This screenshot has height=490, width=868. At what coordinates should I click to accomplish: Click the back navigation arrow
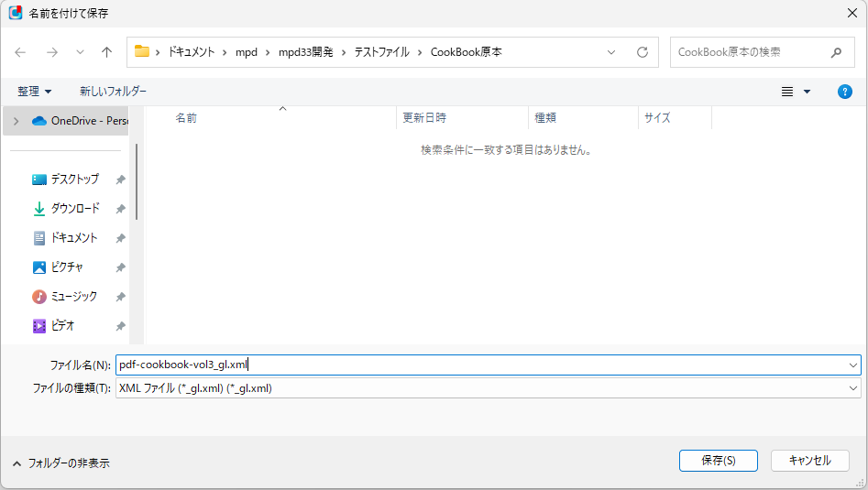coord(20,52)
